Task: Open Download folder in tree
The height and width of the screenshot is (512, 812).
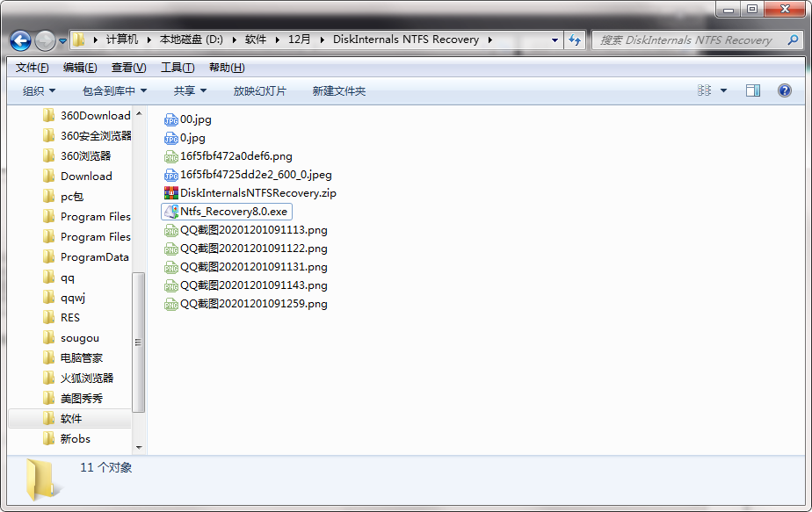Action: coord(77,176)
